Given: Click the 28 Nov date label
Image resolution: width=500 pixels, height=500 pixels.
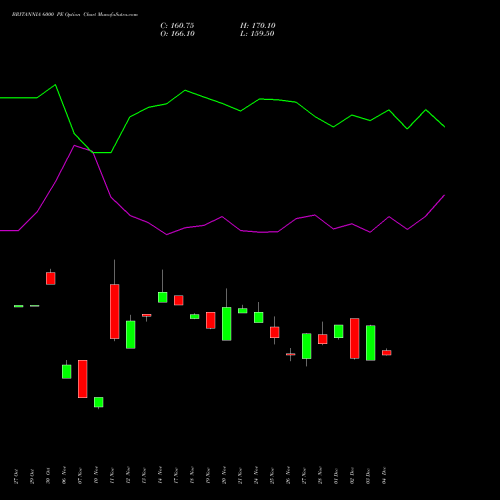Looking at the screenshot, I should coord(320,475).
